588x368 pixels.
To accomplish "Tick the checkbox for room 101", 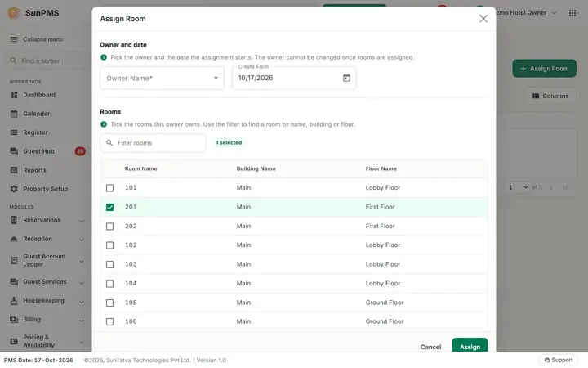I will 110,188.
